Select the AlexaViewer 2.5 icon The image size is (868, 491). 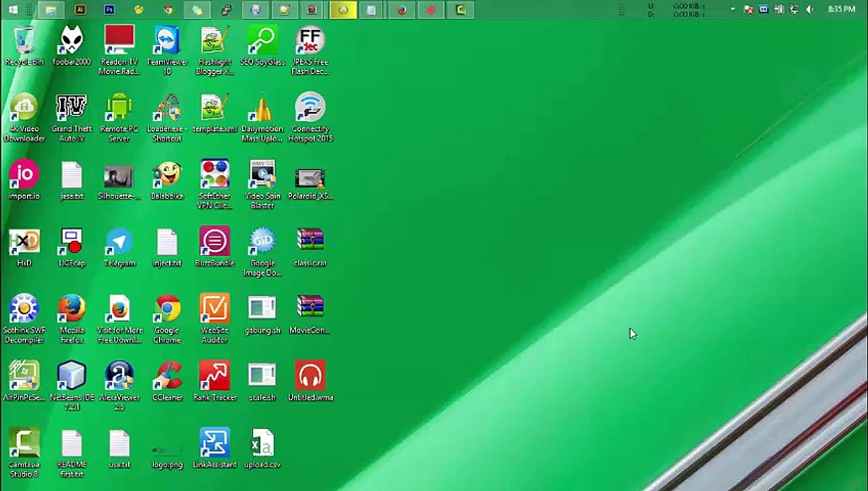coord(119,386)
